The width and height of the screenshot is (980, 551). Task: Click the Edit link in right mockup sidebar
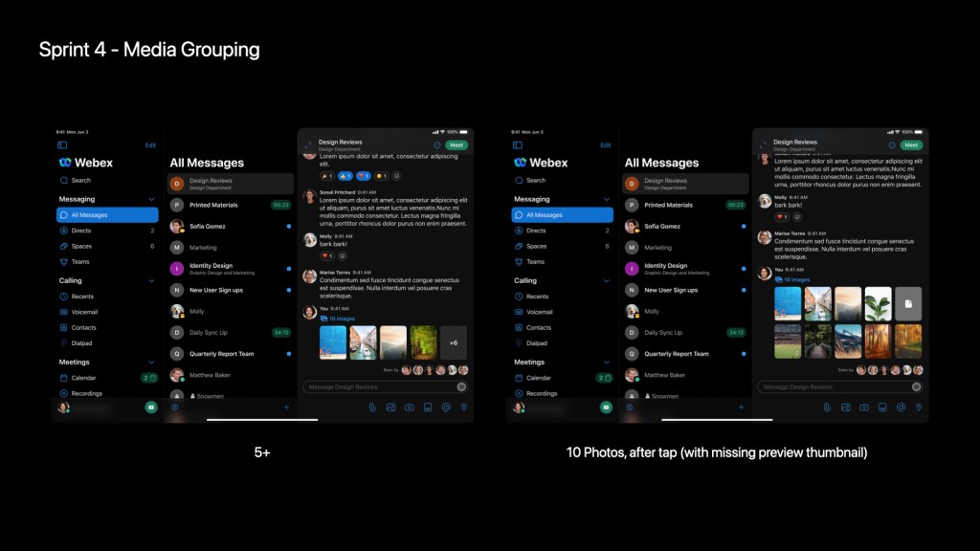[605, 145]
